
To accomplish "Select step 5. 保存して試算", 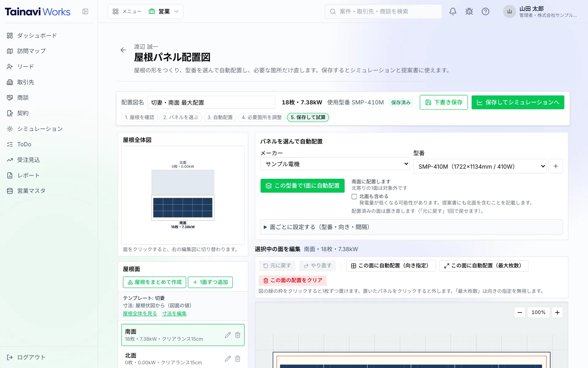I will tap(308, 117).
